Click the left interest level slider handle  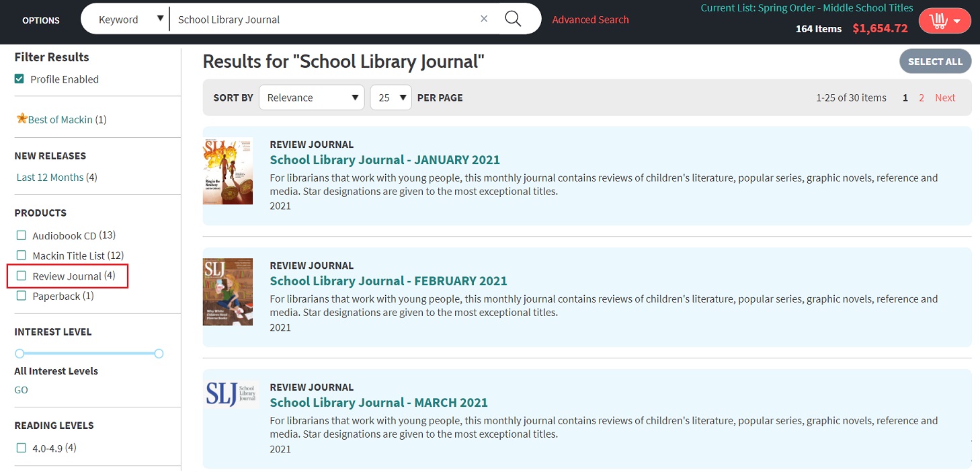[x=19, y=353]
